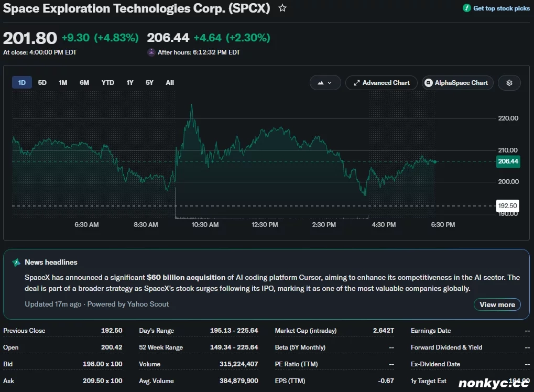Screen dimensions: 534x392
Task: Click the 4:30 PM axis label
Action: click(384, 225)
